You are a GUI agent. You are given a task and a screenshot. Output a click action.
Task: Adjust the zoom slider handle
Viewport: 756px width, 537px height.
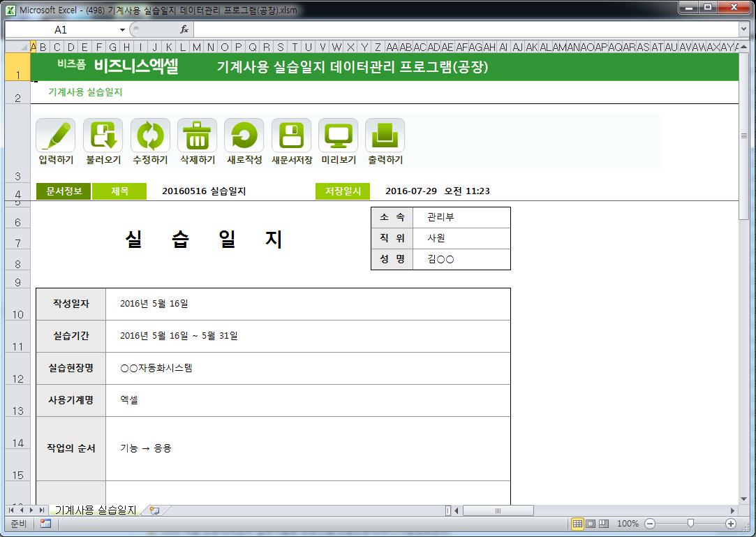tap(690, 524)
